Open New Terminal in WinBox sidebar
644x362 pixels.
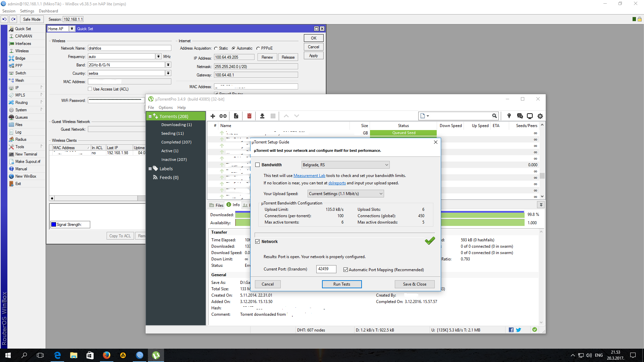coord(26,154)
